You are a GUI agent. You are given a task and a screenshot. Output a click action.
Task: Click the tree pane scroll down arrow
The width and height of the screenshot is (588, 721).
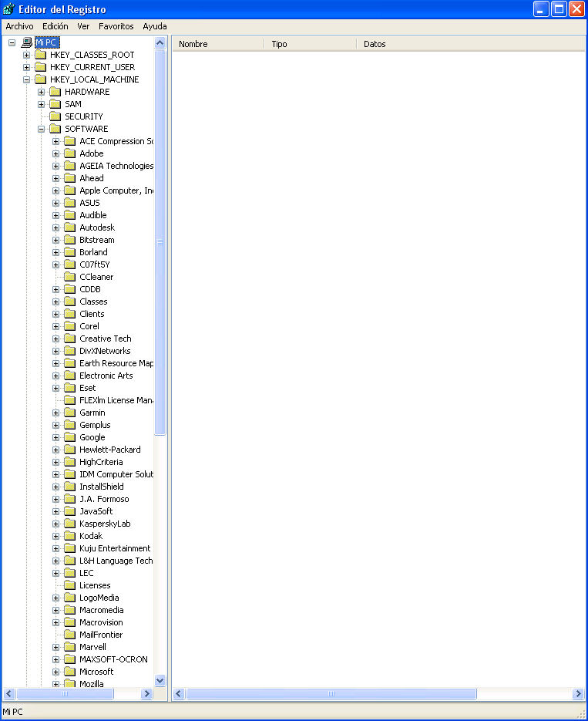pyautogui.click(x=160, y=680)
